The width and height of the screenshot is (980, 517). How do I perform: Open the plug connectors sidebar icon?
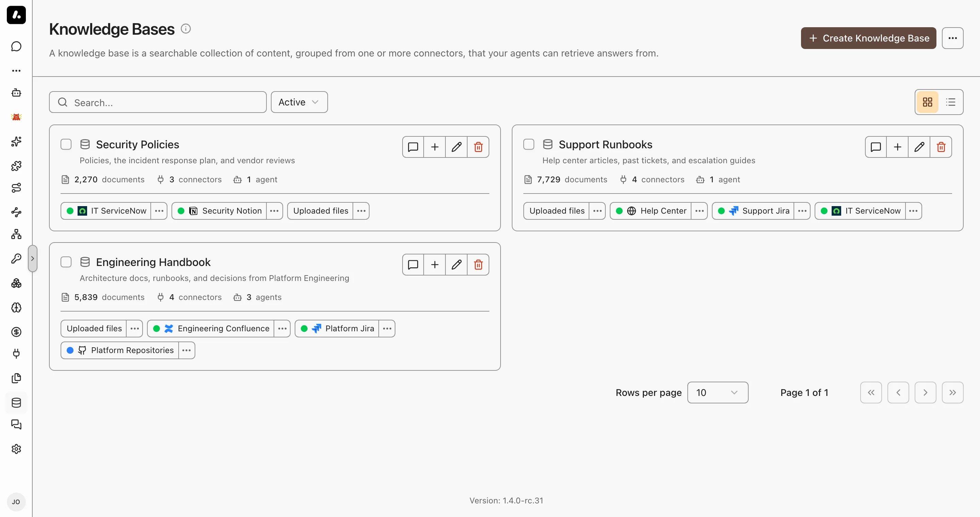(16, 354)
